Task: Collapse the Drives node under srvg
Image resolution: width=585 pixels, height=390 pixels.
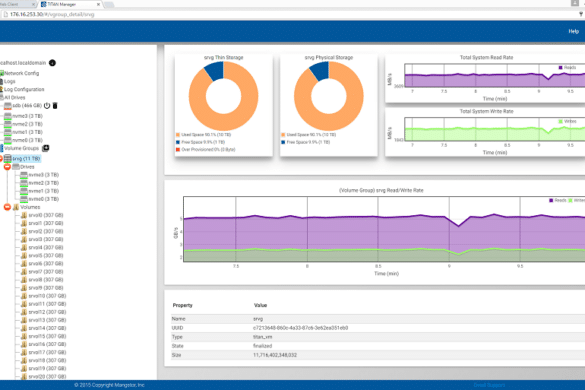Action: tap(7, 166)
